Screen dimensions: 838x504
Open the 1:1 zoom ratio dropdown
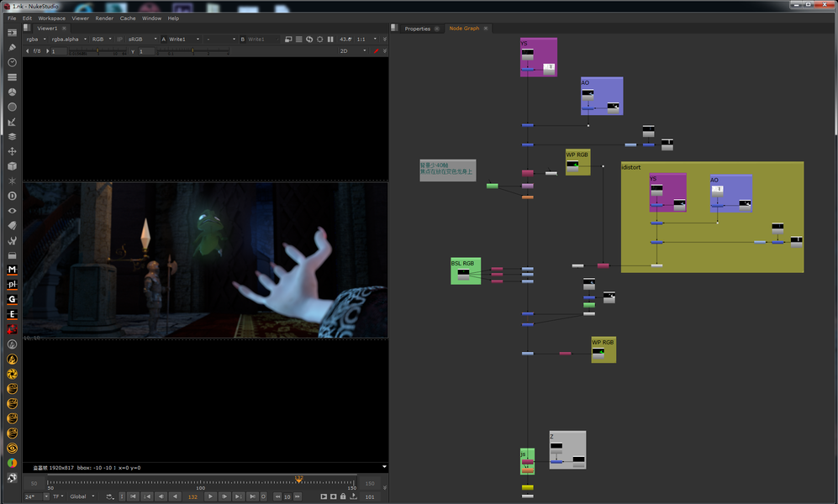click(x=366, y=39)
